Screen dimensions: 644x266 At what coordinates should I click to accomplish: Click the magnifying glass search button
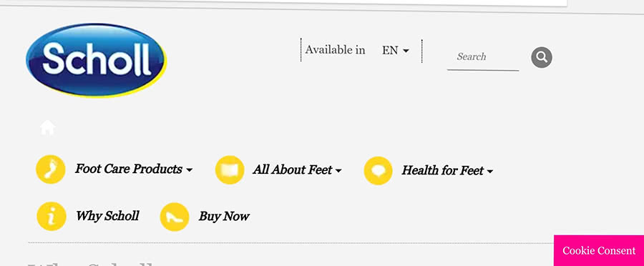pos(542,57)
